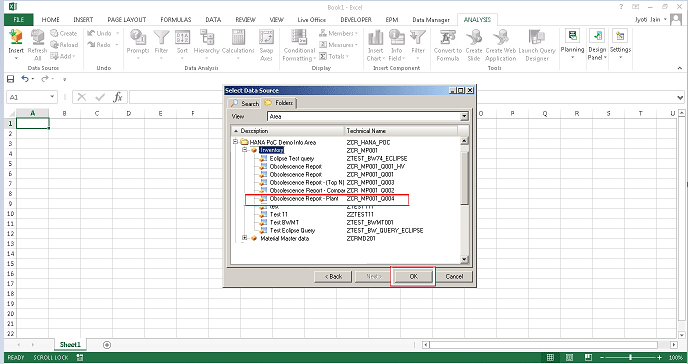The height and width of the screenshot is (364, 688).
Task: Open the Filter tool in Data Analysis
Action: [161, 44]
